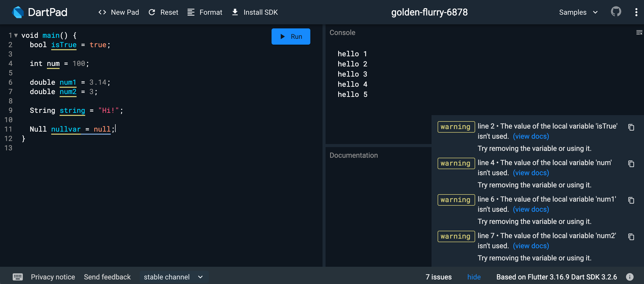
Task: Open view docs link for isTrue warning
Action: (x=531, y=136)
